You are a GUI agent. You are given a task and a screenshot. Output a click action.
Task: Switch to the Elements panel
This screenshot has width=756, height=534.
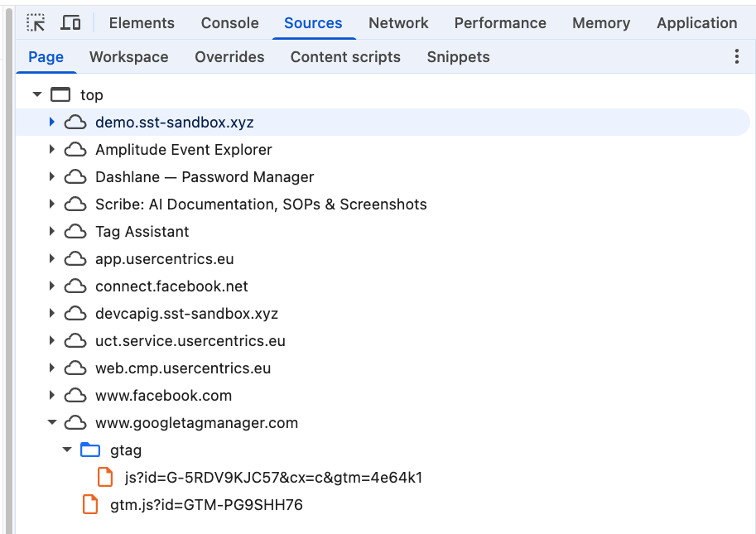click(142, 22)
